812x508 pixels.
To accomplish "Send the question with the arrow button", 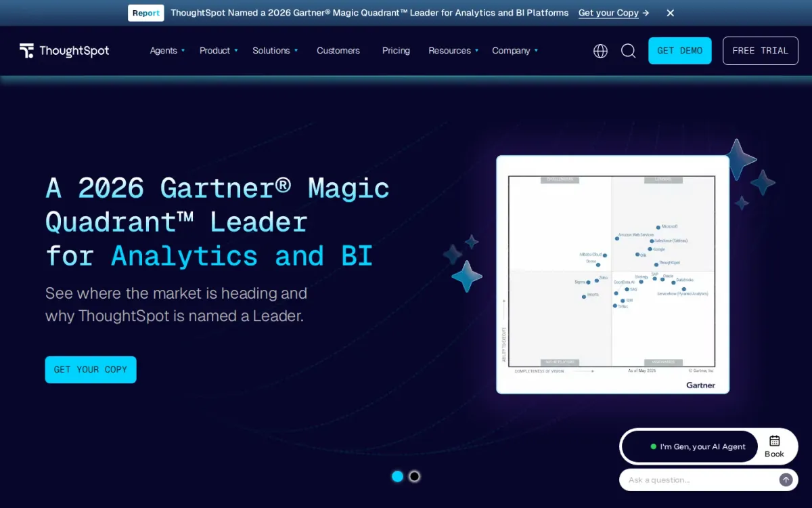I will point(786,480).
